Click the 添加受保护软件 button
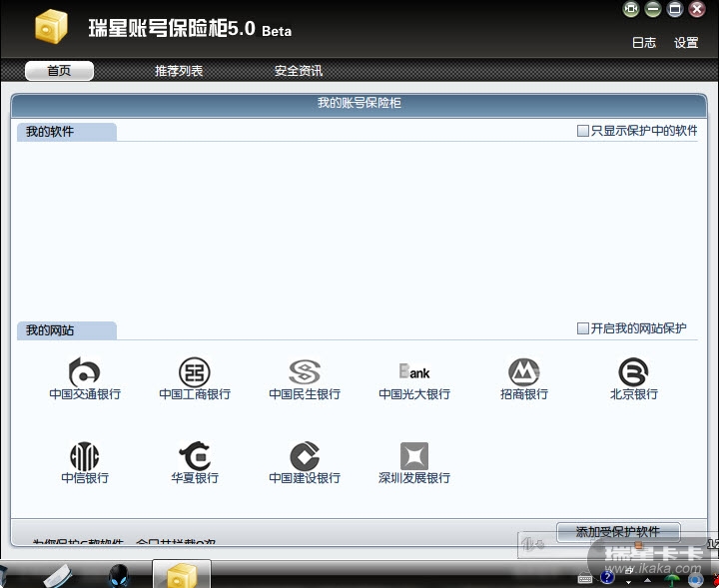The width and height of the screenshot is (719, 588). pyautogui.click(x=618, y=532)
